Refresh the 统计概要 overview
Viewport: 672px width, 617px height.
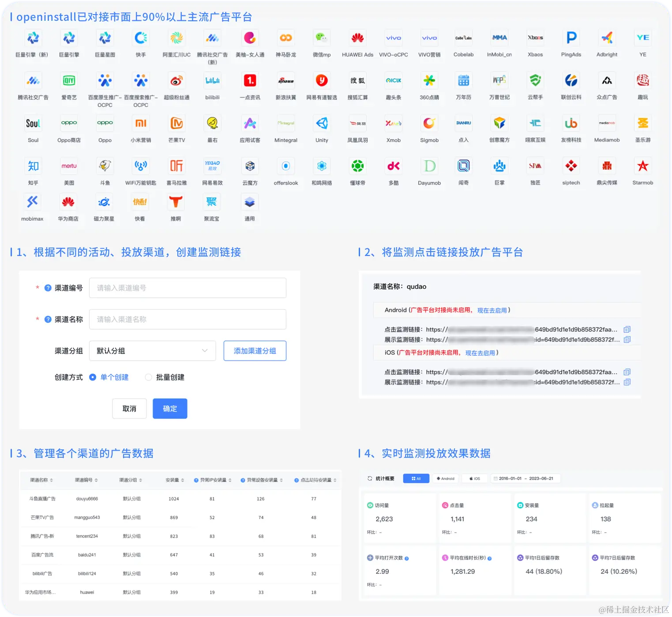click(370, 478)
